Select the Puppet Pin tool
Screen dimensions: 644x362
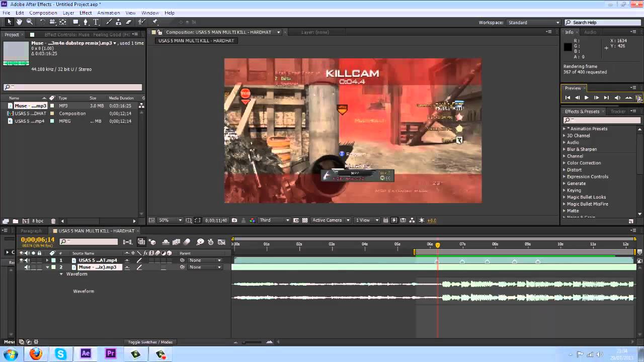pyautogui.click(x=155, y=22)
